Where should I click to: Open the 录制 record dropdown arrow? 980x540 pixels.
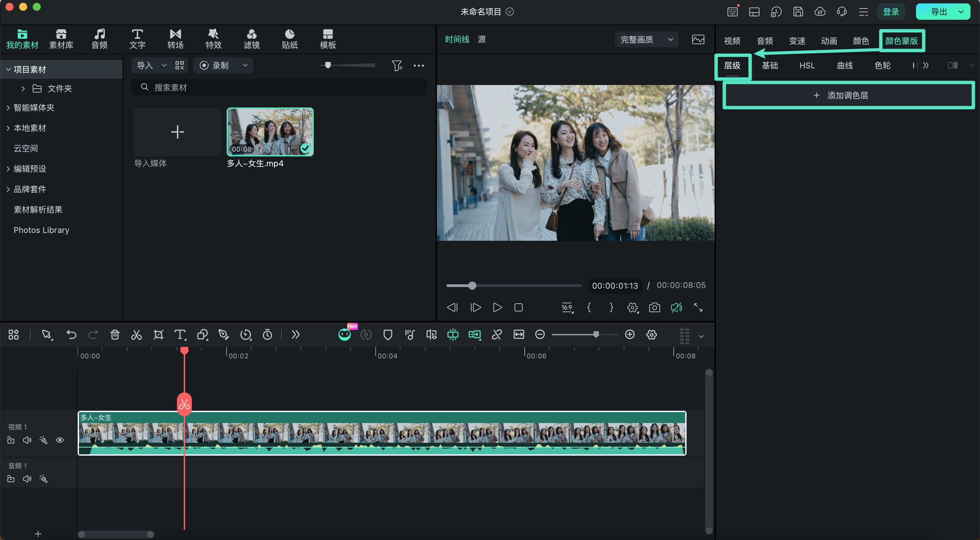(245, 65)
